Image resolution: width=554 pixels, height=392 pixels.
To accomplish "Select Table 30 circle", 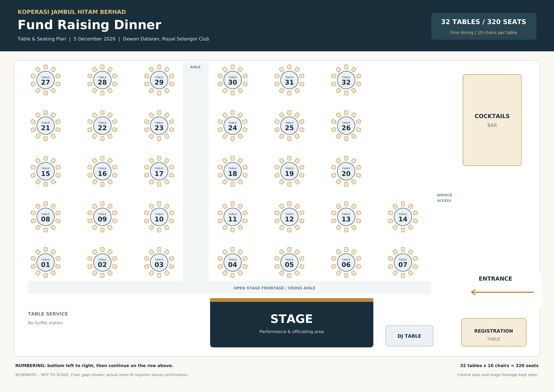I will pos(233,80).
